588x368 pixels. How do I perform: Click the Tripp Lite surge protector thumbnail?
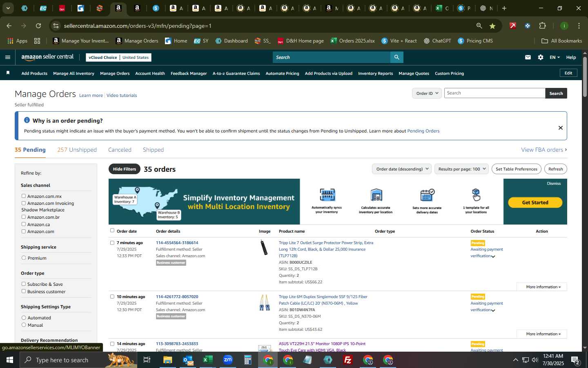(x=264, y=248)
